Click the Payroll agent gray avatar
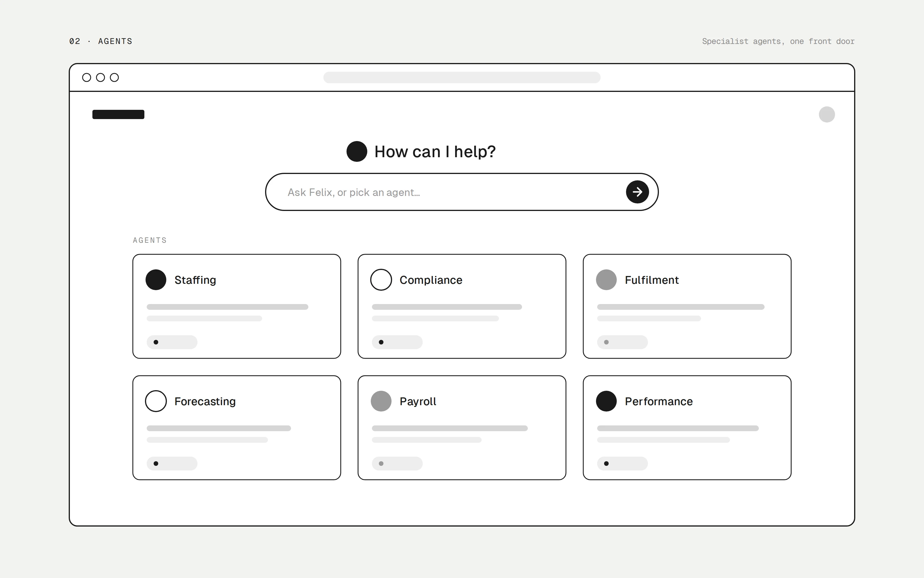The width and height of the screenshot is (924, 578). 381,401
